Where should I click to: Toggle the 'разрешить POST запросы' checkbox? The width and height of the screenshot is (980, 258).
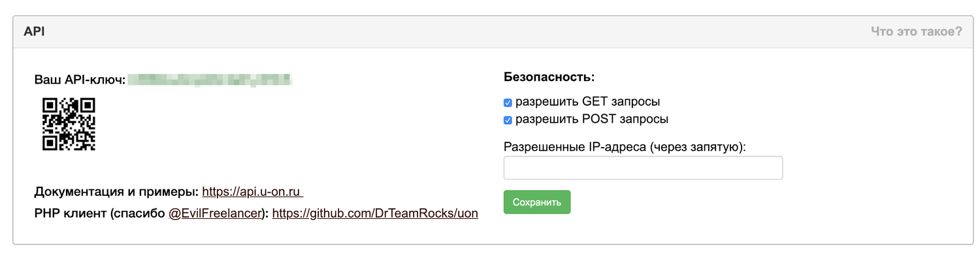click(508, 120)
